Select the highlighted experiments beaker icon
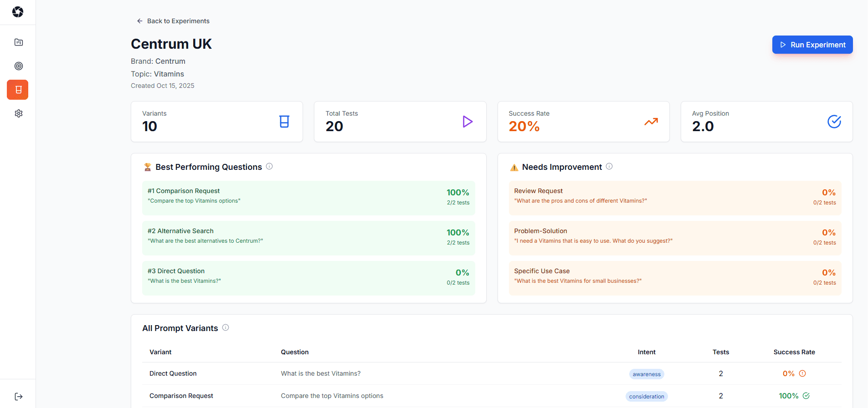The image size is (868, 408). click(18, 90)
